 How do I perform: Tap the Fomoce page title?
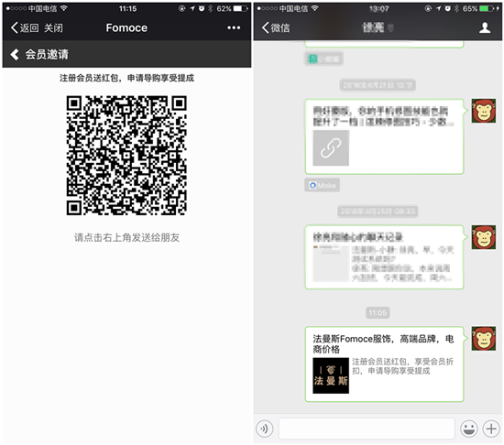coord(126,28)
